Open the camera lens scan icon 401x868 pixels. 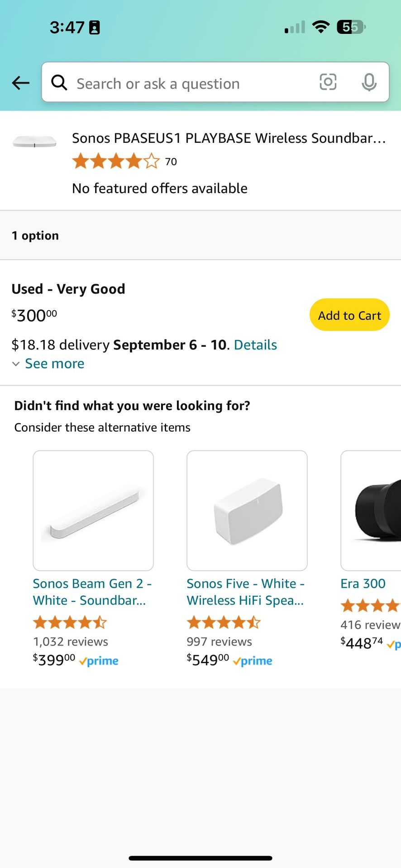tap(328, 82)
